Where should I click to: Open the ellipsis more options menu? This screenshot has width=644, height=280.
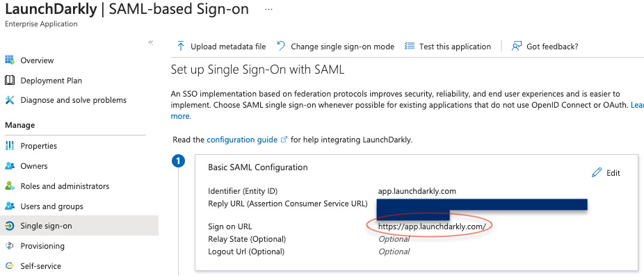coord(269,9)
